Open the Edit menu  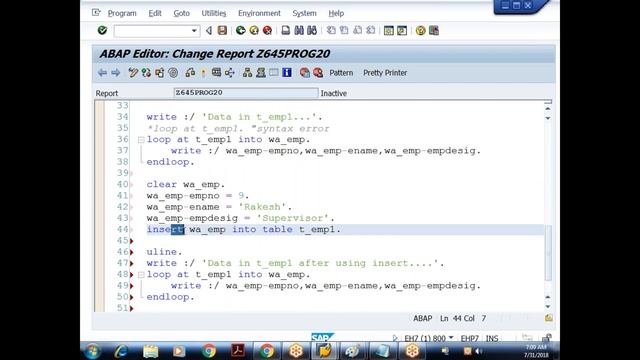(155, 13)
